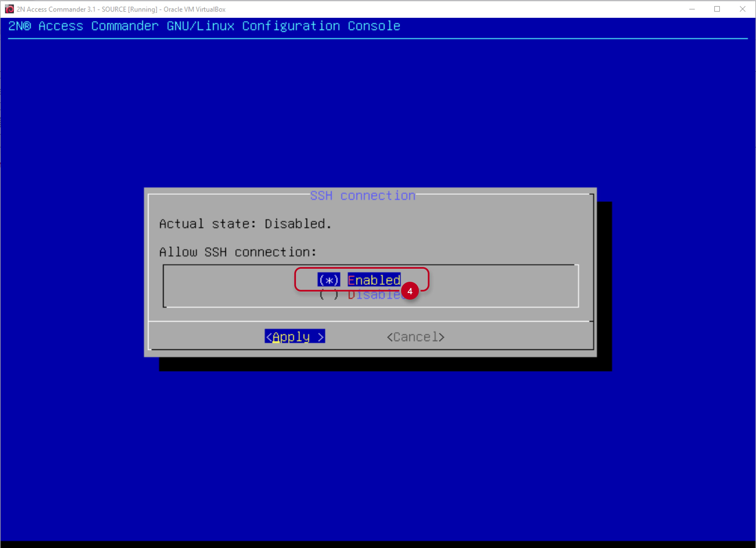Minimize the VirtualBox window
Viewport: 756px width, 548px height.
click(x=692, y=9)
